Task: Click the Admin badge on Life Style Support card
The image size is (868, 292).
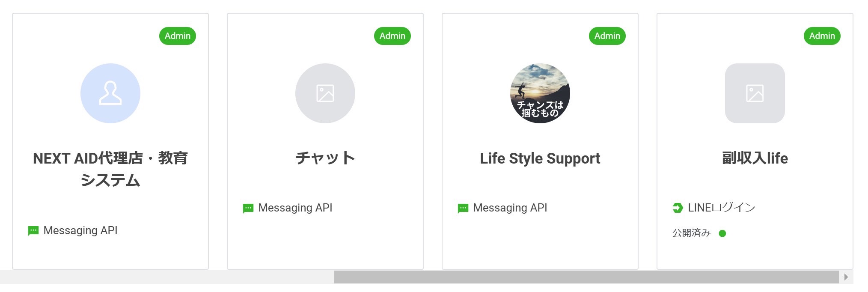Action: 607,36
